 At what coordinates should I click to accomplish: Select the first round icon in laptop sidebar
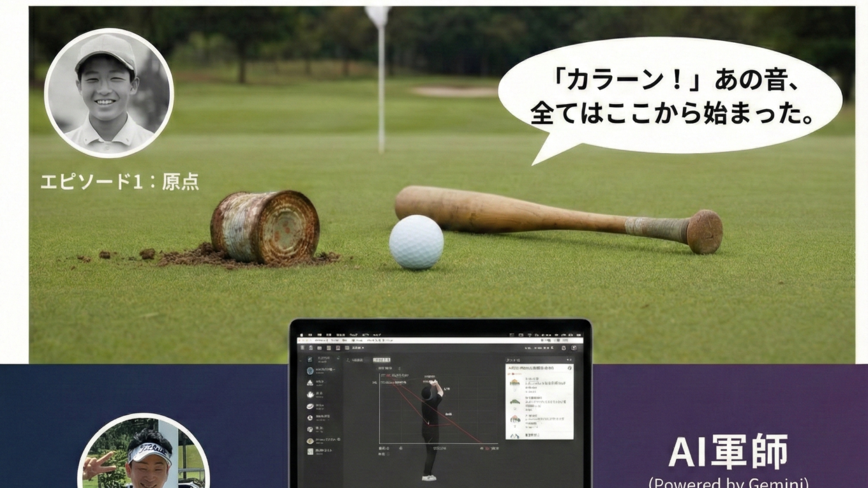tap(310, 371)
